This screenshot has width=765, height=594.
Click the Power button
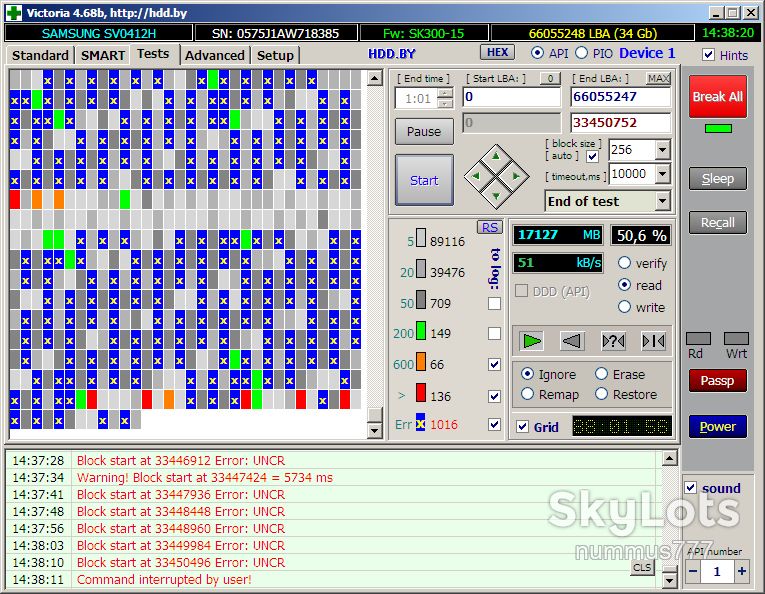coord(718,426)
